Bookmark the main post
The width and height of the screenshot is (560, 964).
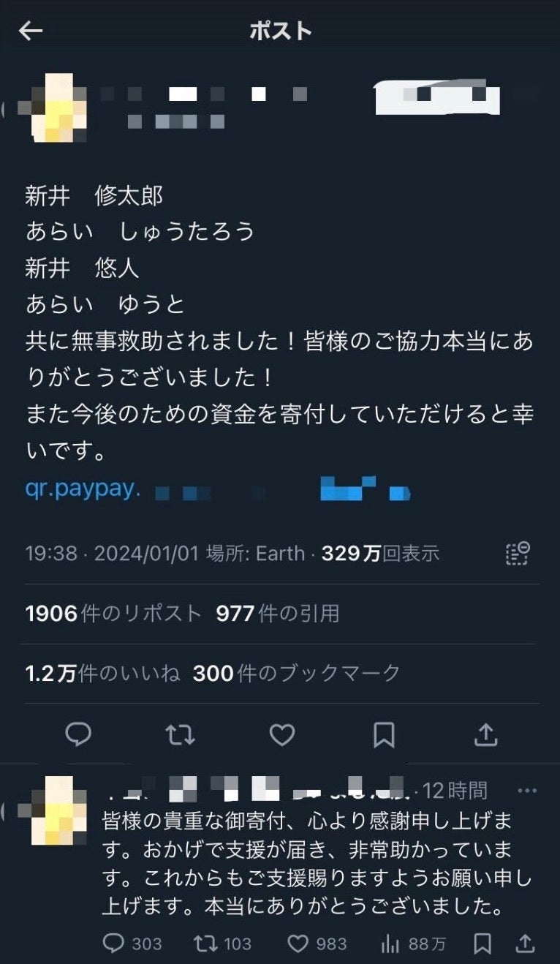click(x=384, y=734)
